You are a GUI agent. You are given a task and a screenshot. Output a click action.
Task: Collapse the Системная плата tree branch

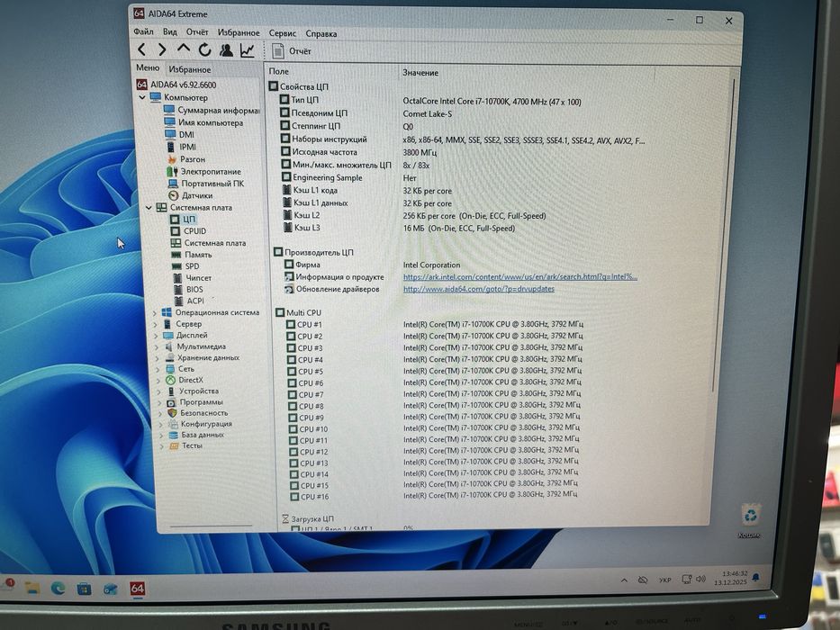(x=149, y=207)
